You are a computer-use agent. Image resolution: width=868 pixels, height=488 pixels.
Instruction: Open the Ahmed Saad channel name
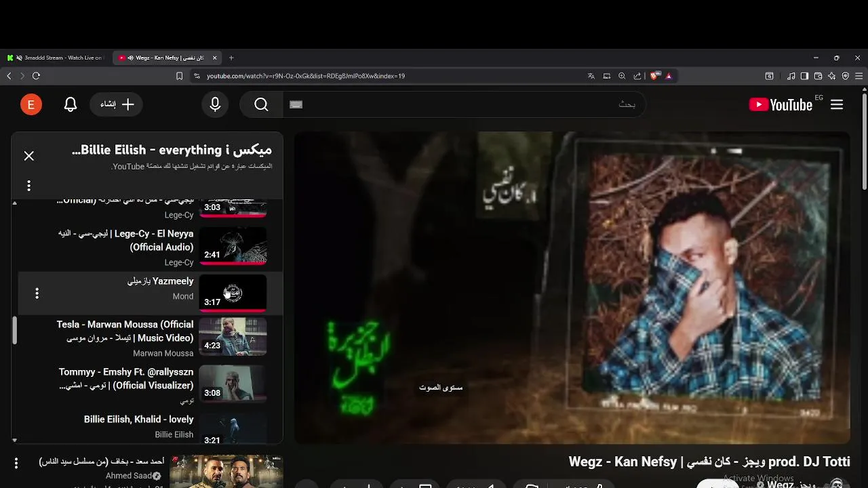point(128,476)
